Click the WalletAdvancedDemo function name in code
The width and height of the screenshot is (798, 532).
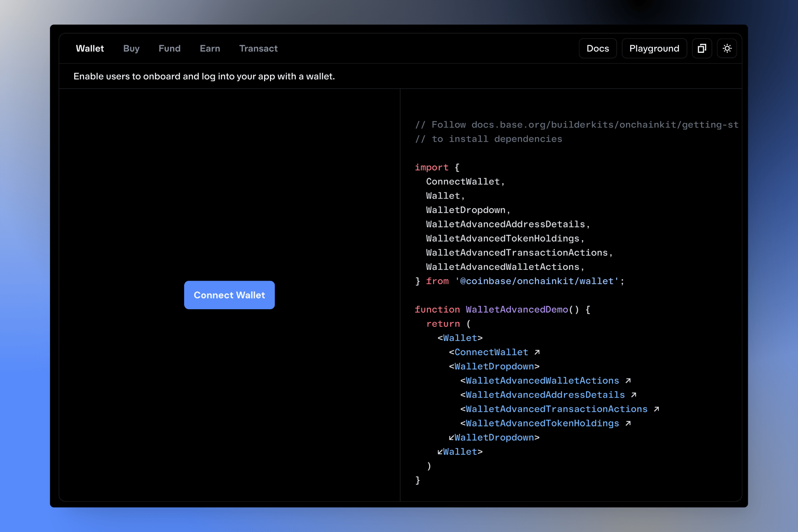(x=517, y=309)
